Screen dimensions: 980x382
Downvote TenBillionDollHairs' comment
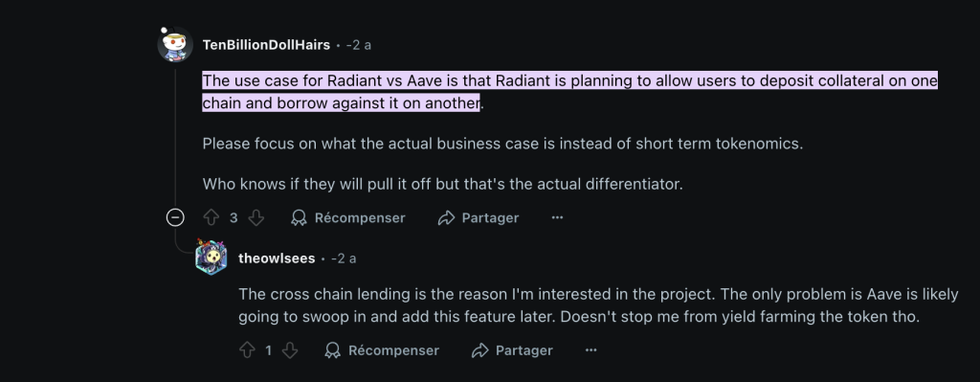[x=256, y=217]
